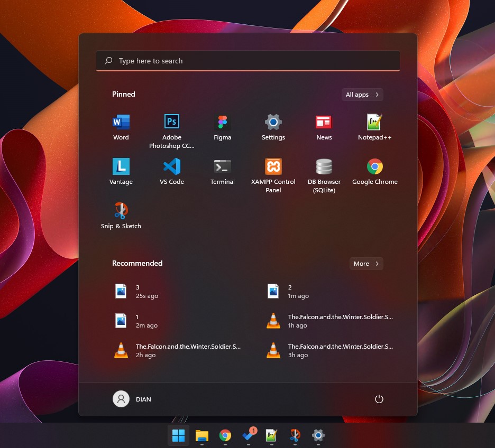Open the Falcon and Winter Soldier video from 1h ago
The width and height of the screenshot is (495, 448).
click(x=332, y=321)
